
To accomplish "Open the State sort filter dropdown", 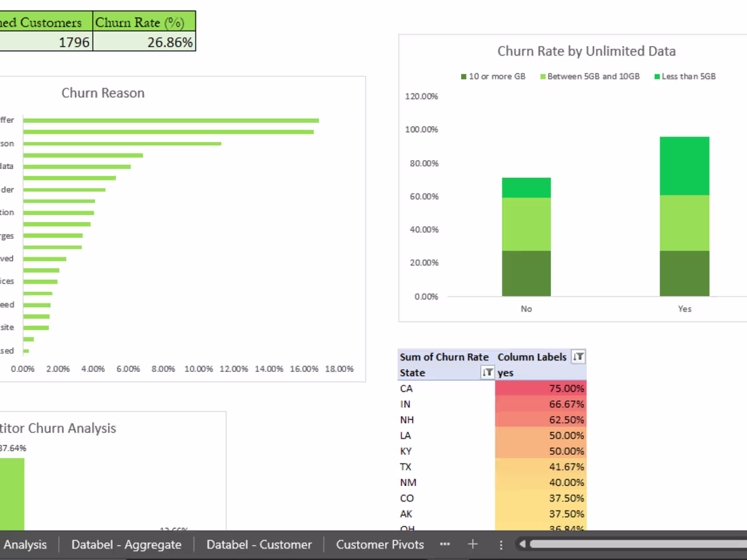I will (488, 373).
